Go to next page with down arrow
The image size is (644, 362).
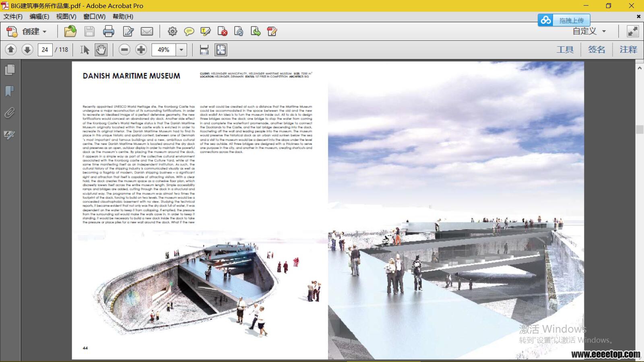(27, 49)
